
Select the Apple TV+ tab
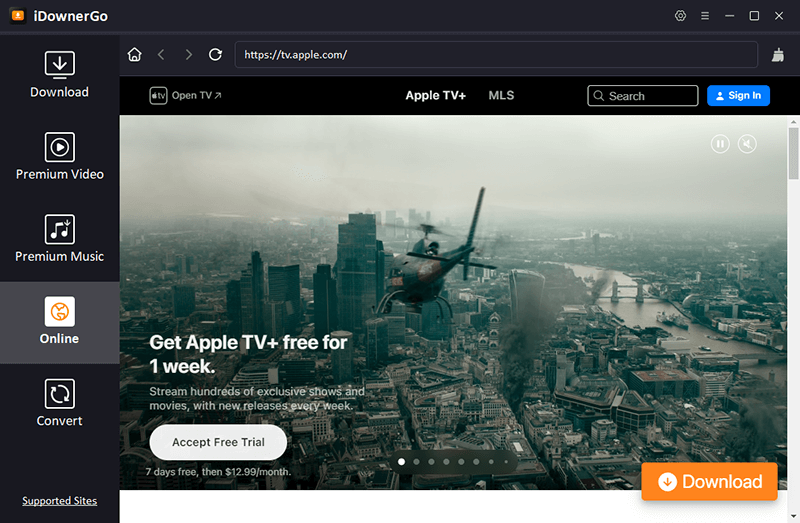(435, 96)
